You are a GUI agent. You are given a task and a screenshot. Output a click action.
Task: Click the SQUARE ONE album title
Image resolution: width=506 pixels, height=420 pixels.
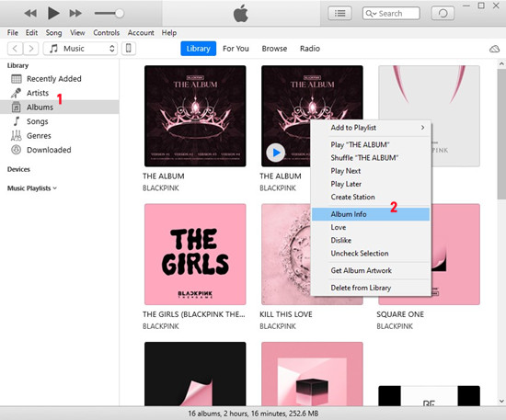click(x=400, y=314)
